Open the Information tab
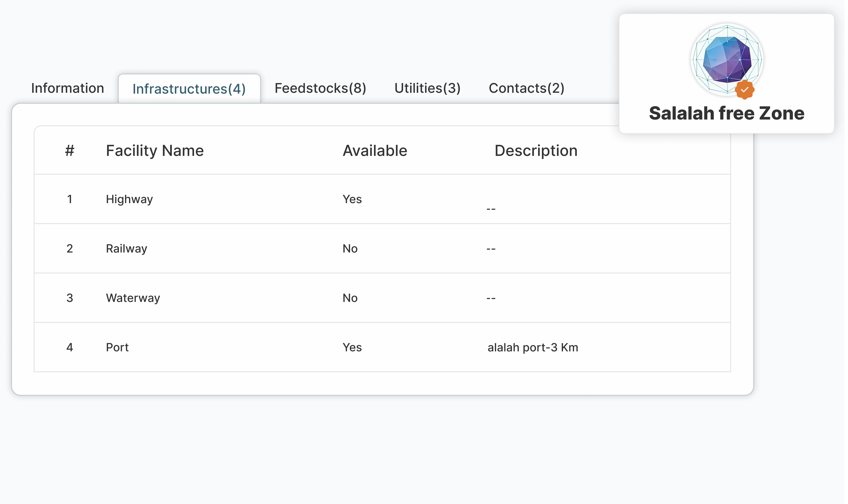 coord(68,88)
